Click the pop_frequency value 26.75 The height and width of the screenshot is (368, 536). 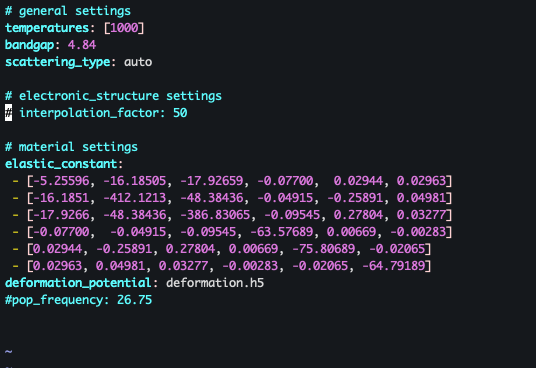coord(134,300)
